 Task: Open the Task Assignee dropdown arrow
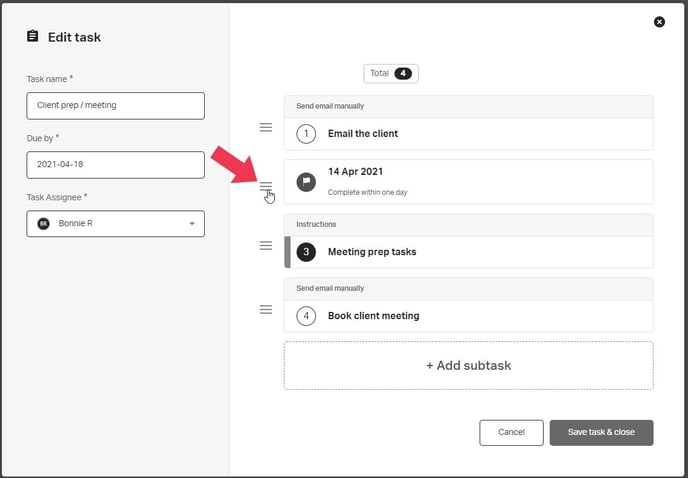tap(191, 224)
